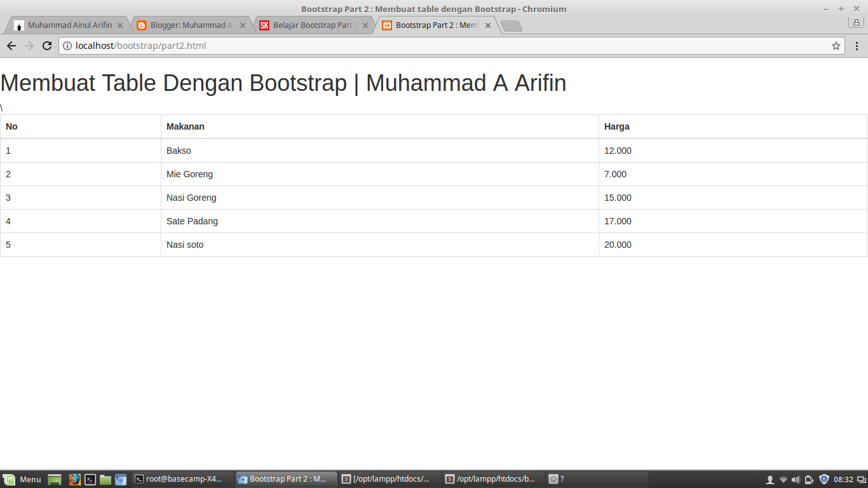Switch to the Belajar Bootstrap Part tab

click(311, 25)
